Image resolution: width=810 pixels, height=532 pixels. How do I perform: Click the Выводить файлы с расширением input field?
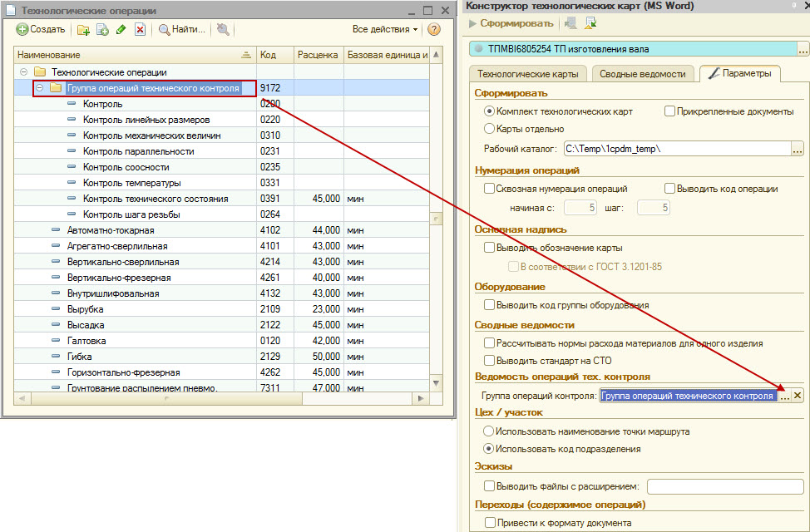click(x=724, y=485)
